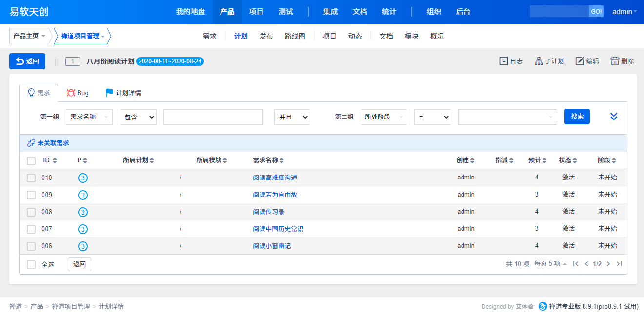Image resolution: width=644 pixels, height=316 pixels.
Task: Tick the 全选 checkbox in footer
Action: [x=31, y=264]
